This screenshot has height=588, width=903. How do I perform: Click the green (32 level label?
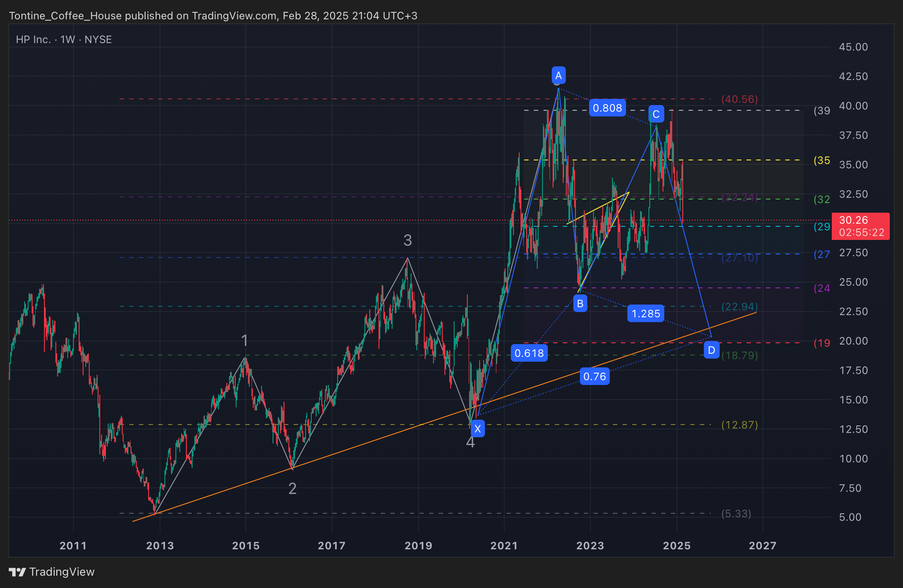pyautogui.click(x=822, y=200)
